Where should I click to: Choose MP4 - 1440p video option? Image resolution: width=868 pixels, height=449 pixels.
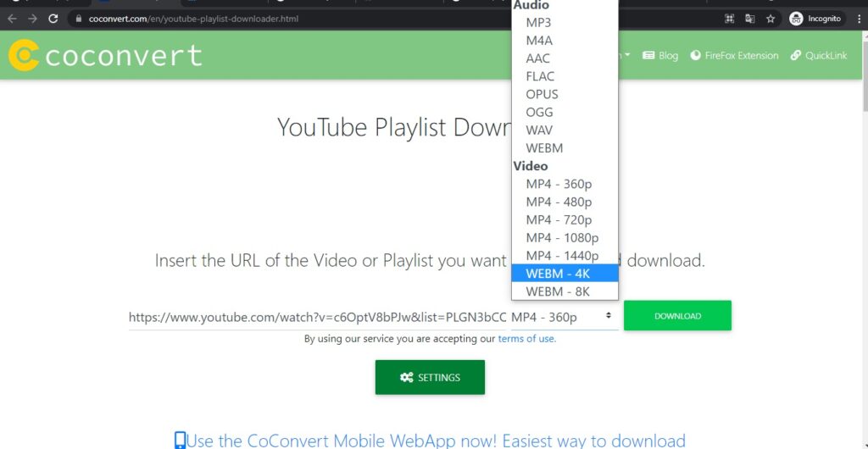(x=565, y=256)
